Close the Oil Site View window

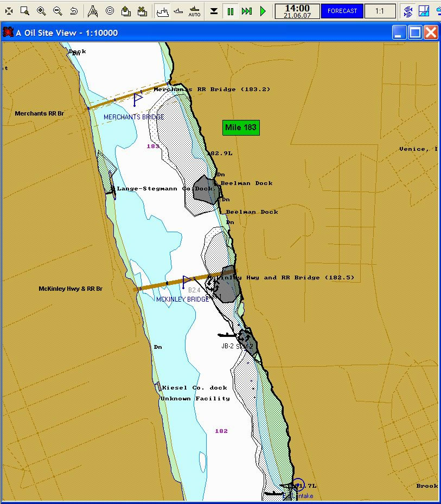pyautogui.click(x=431, y=33)
